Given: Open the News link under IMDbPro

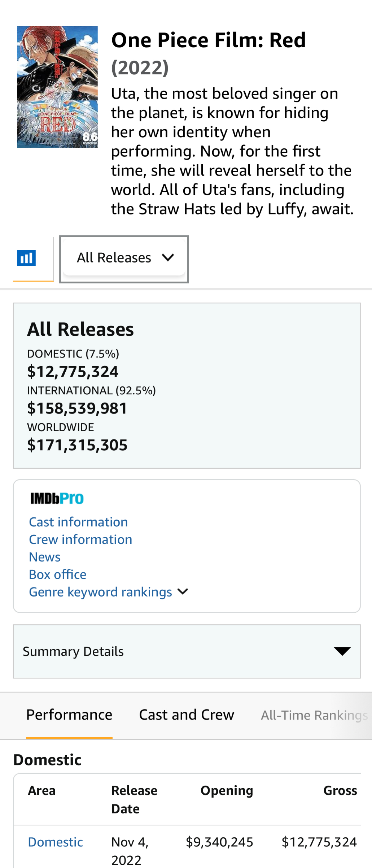Looking at the screenshot, I should pos(45,557).
